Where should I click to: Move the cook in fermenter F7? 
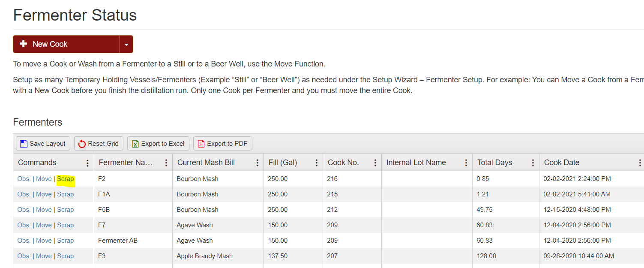[44, 225]
